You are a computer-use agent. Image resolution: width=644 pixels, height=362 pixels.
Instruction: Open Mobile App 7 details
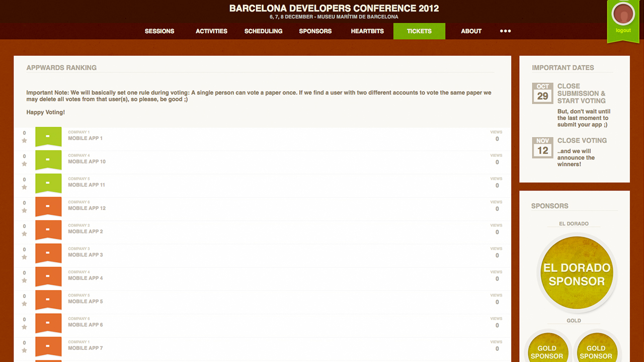85,348
